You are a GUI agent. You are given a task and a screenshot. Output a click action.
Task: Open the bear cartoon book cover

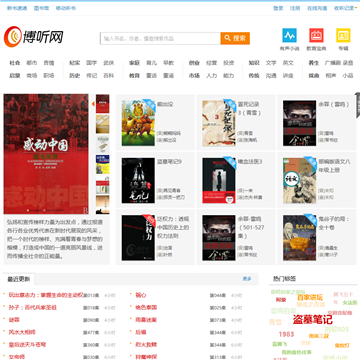point(138,123)
